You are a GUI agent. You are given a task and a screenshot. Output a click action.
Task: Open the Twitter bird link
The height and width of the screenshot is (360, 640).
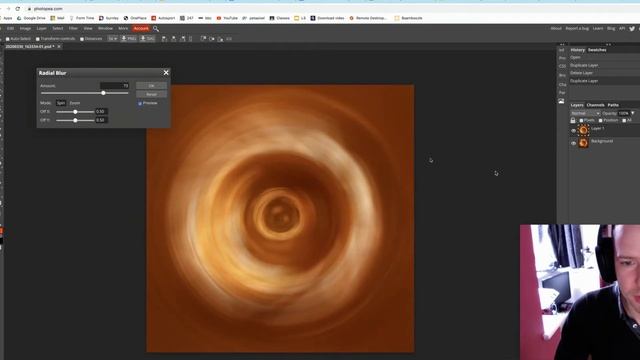[x=632, y=29]
